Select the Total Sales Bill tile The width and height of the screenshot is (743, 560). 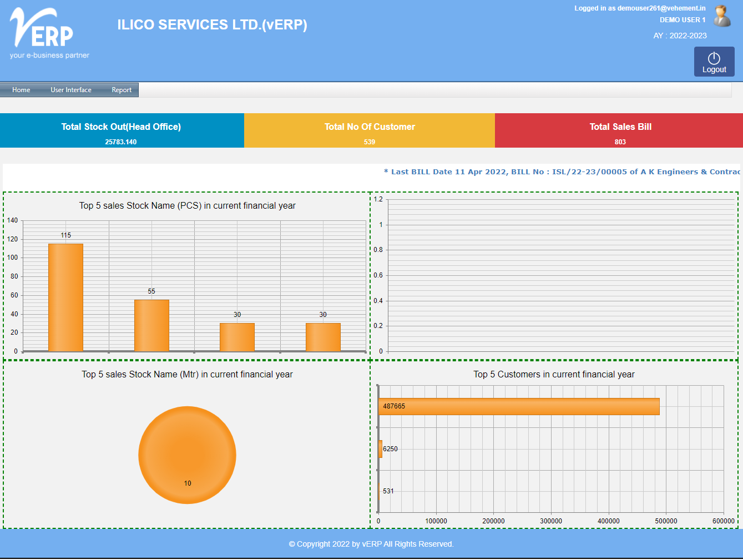(x=619, y=130)
